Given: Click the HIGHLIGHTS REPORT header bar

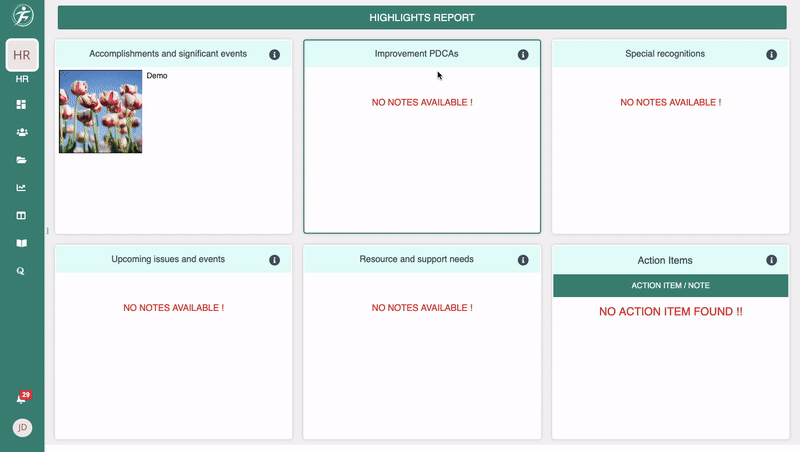Looking at the screenshot, I should click(422, 17).
